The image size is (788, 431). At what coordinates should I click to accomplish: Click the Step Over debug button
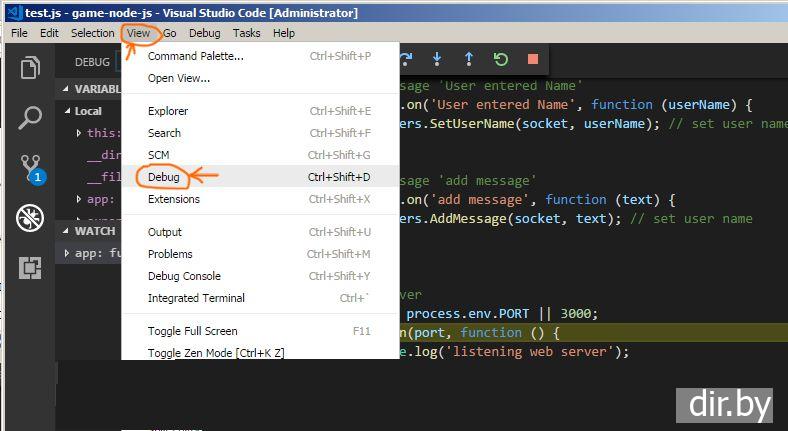click(406, 59)
